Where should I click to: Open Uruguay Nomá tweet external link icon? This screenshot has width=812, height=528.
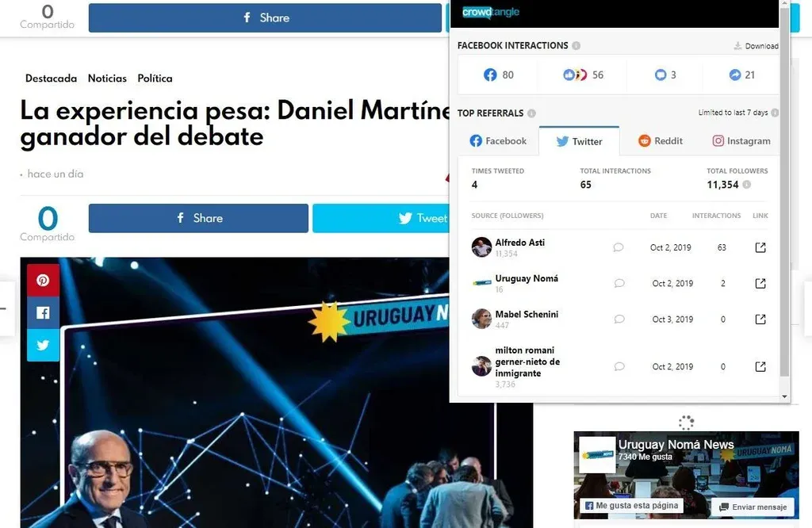coord(760,283)
